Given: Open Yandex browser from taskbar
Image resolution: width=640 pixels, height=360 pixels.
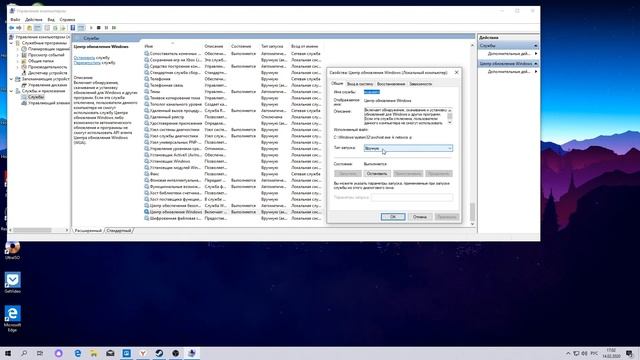Looking at the screenshot, I should [x=143, y=353].
